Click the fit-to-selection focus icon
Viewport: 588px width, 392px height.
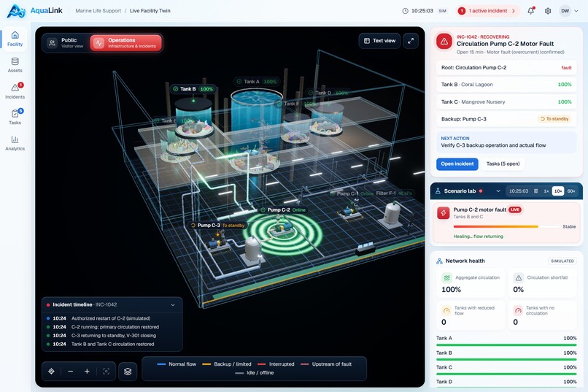pyautogui.click(x=106, y=371)
